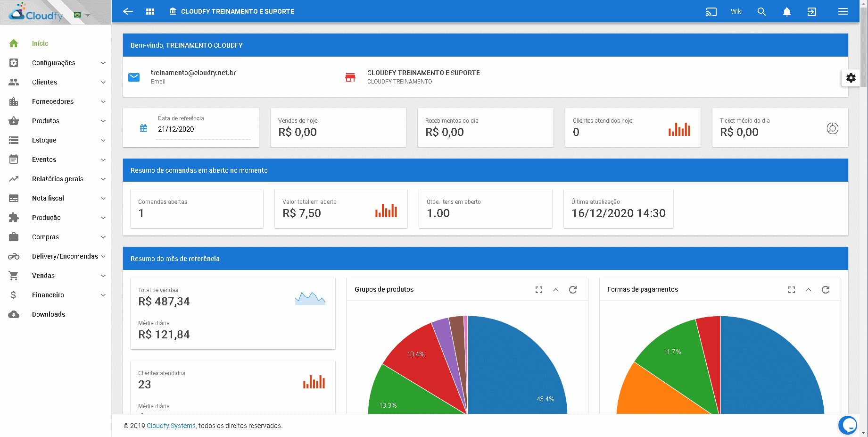Click the back arrow in the top bar
The height and width of the screenshot is (437, 868).
coord(128,11)
